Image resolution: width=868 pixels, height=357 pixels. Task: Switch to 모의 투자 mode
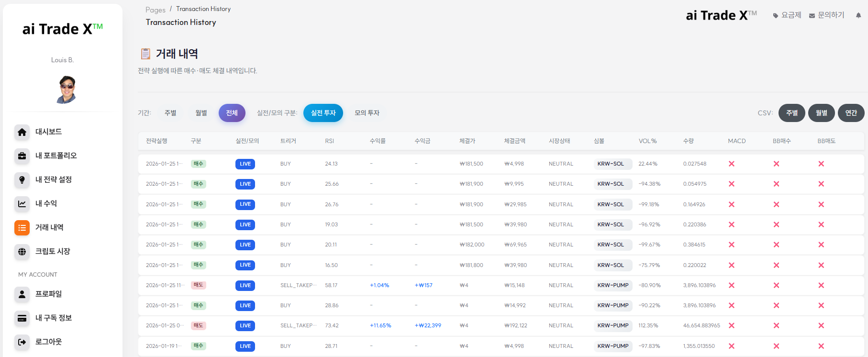[x=367, y=113]
